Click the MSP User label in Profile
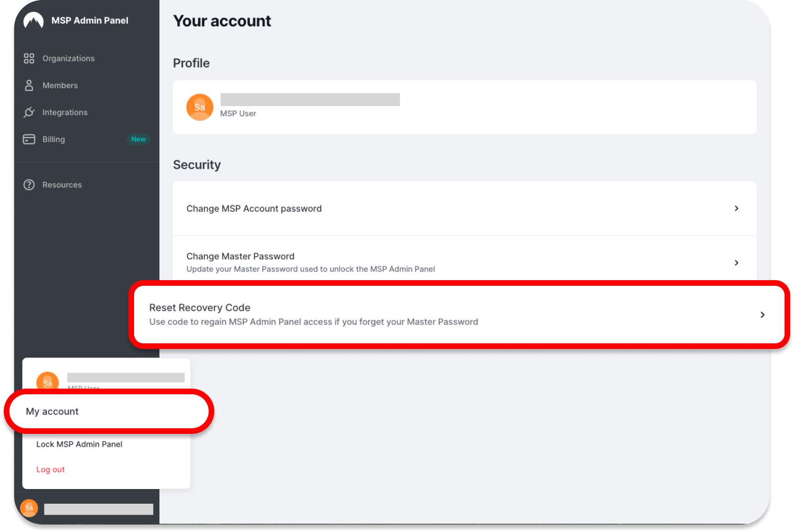Image resolution: width=794 pixels, height=532 pixels. tap(238, 114)
